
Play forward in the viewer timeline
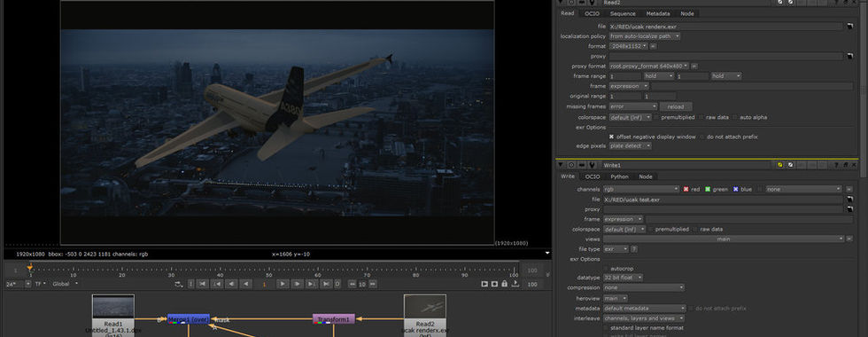click(x=283, y=284)
